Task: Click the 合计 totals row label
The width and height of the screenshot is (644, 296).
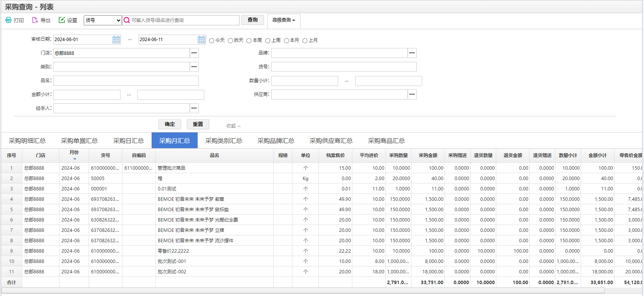Action: pos(12,283)
